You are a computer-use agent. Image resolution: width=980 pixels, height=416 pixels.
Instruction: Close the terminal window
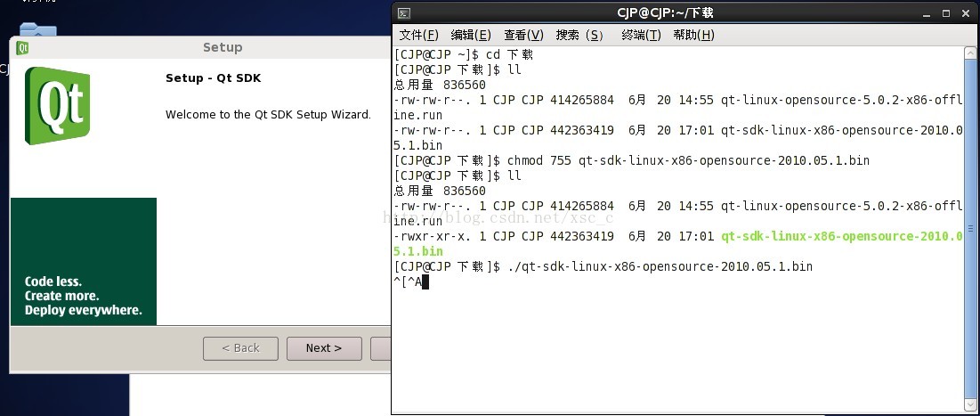[x=966, y=13]
